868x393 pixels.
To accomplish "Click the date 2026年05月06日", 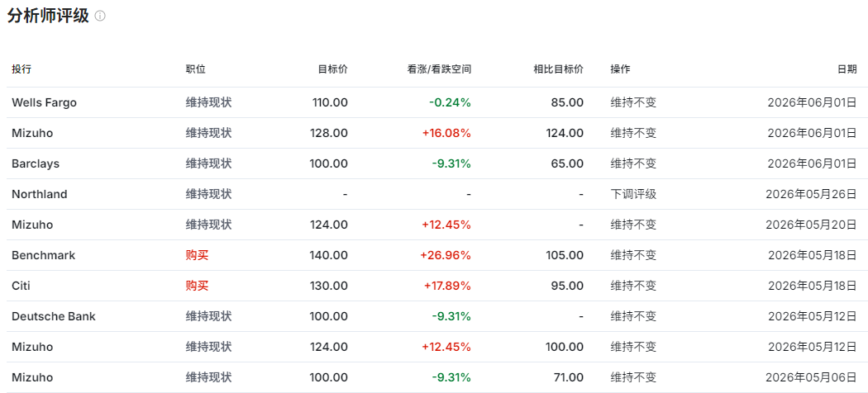I will coord(811,377).
